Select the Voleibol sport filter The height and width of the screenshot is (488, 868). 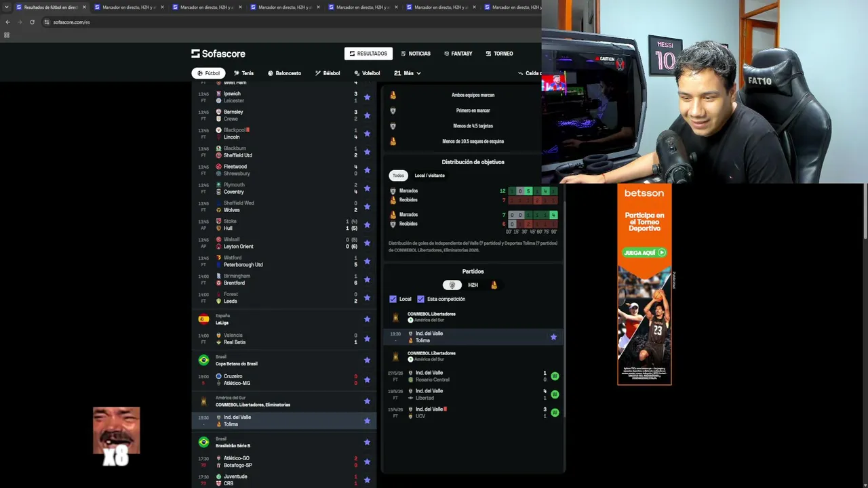tap(367, 73)
